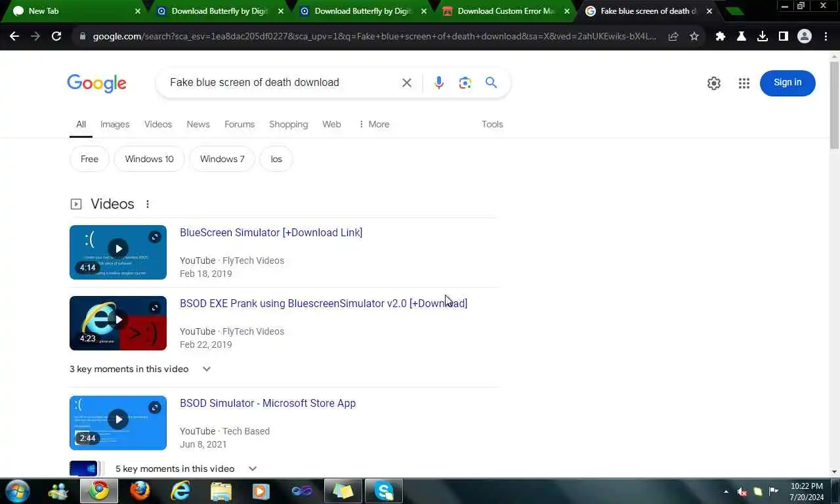Switch to the Forums results tab
This screenshot has height=504, width=840.
240,124
